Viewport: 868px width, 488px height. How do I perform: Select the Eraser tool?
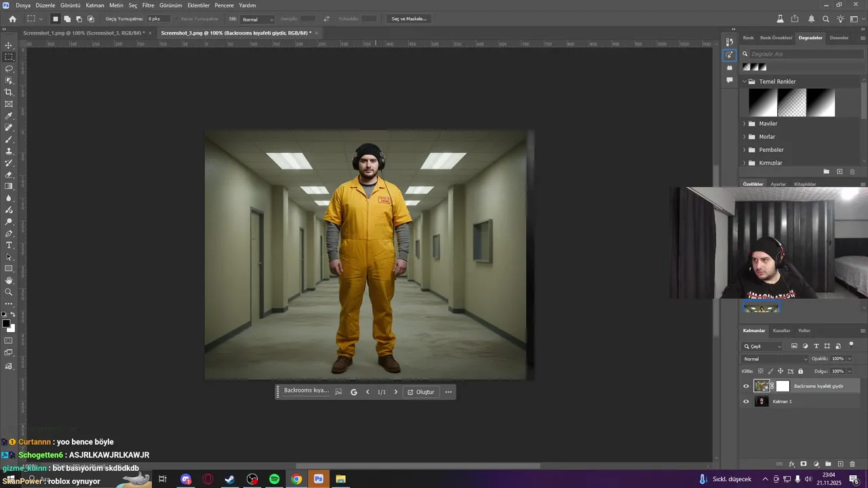tap(9, 174)
